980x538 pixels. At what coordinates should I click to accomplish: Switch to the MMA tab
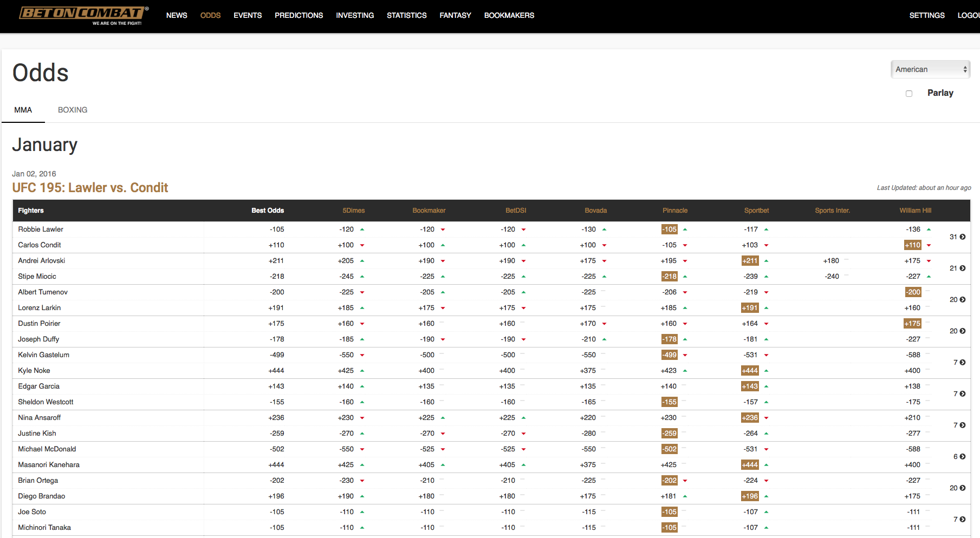(x=23, y=110)
